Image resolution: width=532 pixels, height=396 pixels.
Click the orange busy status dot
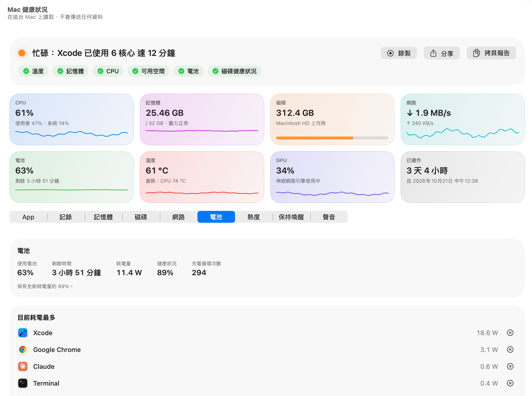pos(22,53)
